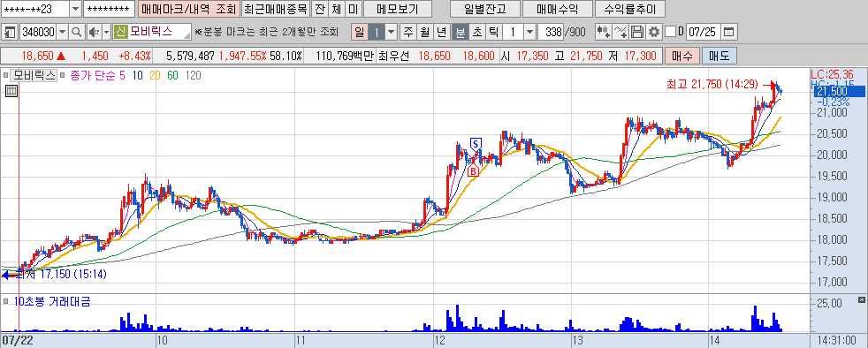Click moving average 120 legend label
The height and width of the screenshot is (348, 868).
(x=194, y=76)
